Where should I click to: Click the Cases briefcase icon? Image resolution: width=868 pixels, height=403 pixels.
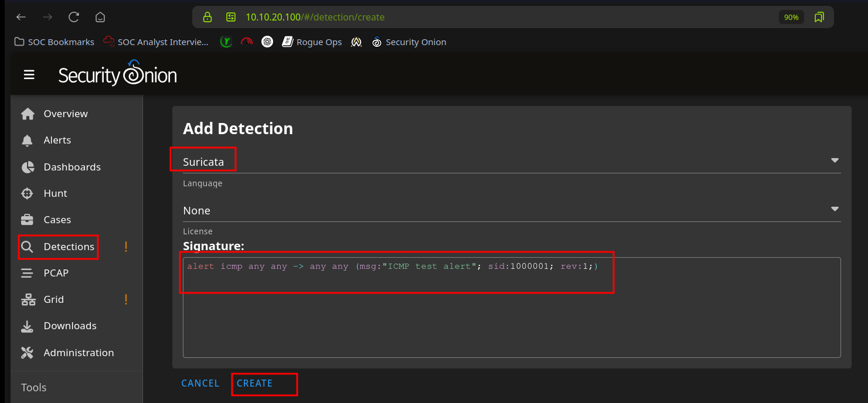click(x=28, y=220)
